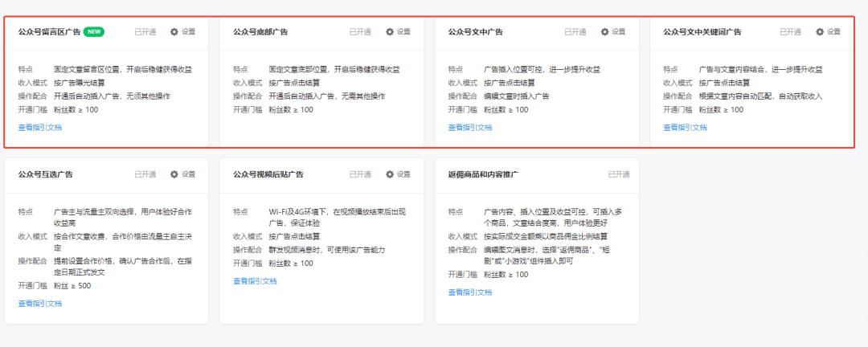This screenshot has height=347, width=868.
Task: Open the settings gear for 公众号底部广告
Action: (x=390, y=32)
